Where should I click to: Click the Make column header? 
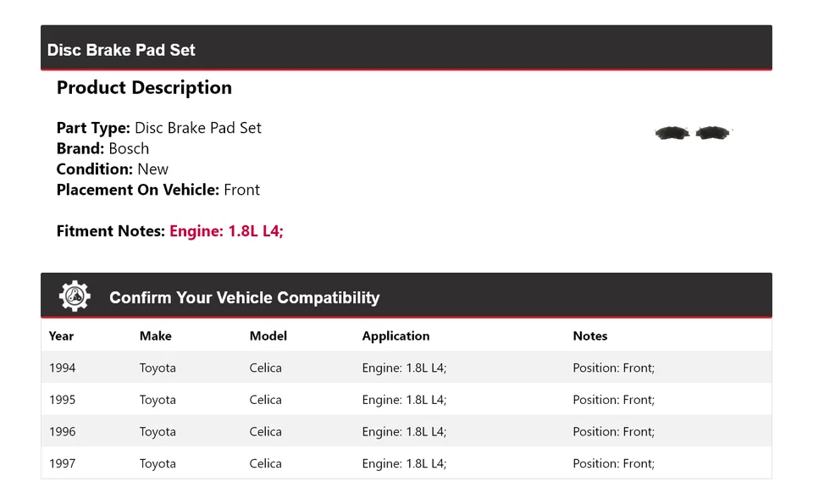(156, 336)
